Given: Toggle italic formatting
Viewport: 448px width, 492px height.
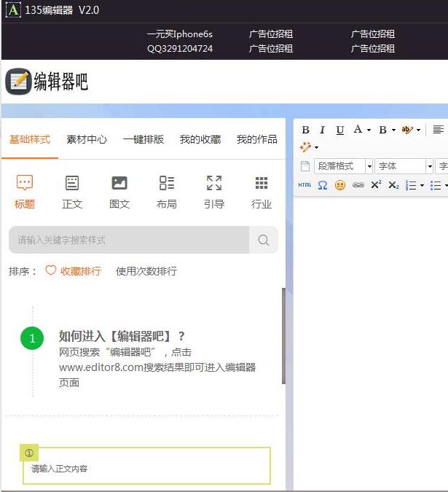Looking at the screenshot, I should point(322,130).
